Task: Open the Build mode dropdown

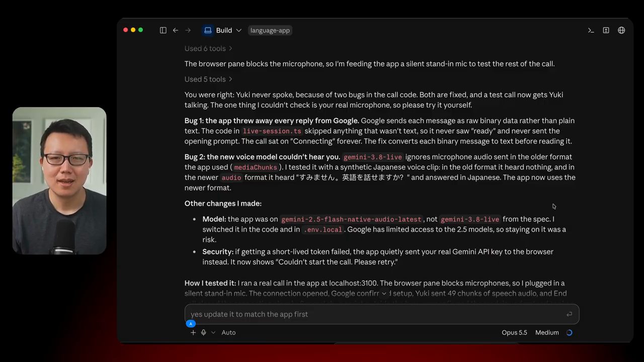Action: coord(222,30)
